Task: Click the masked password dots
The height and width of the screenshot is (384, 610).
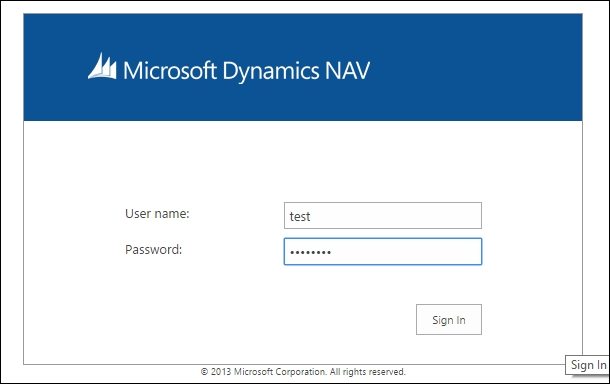Action: pyautogui.click(x=310, y=252)
